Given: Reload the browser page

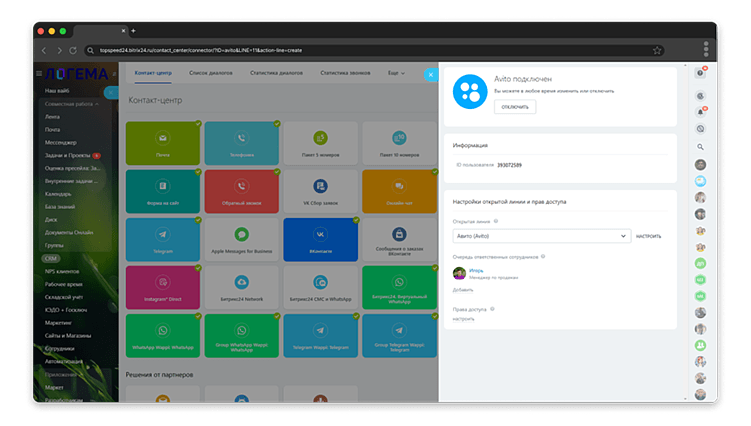Looking at the screenshot, I should [x=73, y=50].
